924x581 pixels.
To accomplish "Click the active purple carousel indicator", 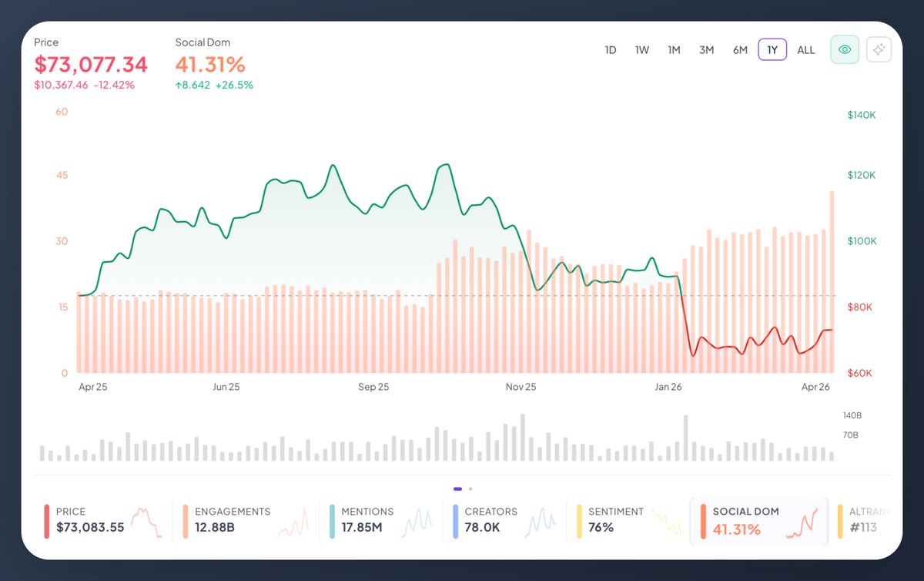I will 458,489.
